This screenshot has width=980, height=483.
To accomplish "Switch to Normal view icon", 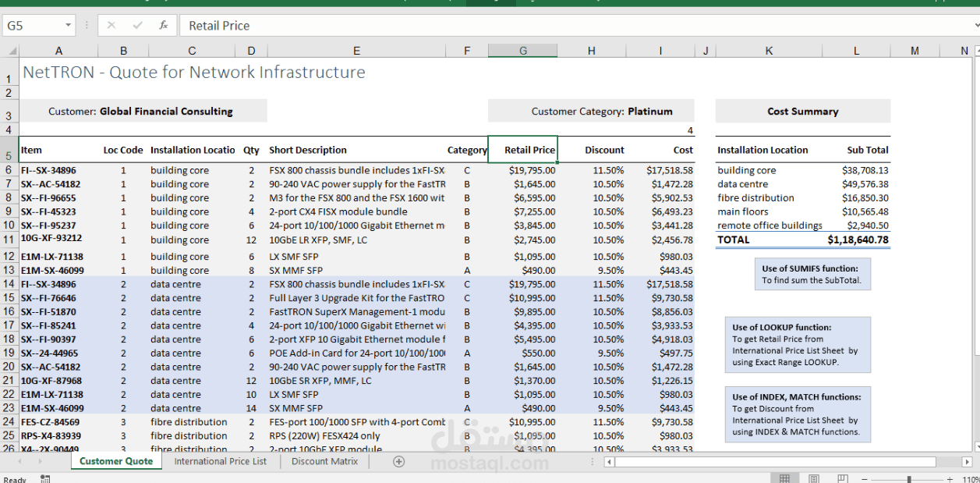I will click(785, 478).
